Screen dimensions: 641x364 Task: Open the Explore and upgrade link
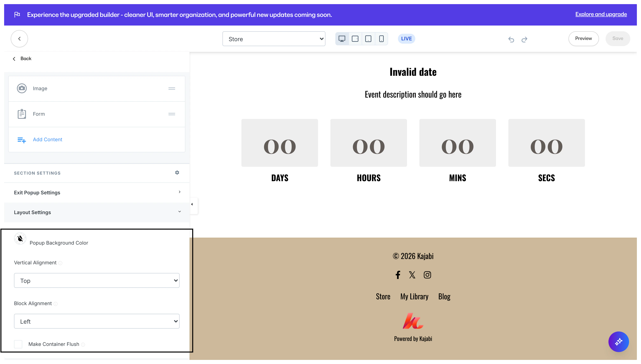601,14
